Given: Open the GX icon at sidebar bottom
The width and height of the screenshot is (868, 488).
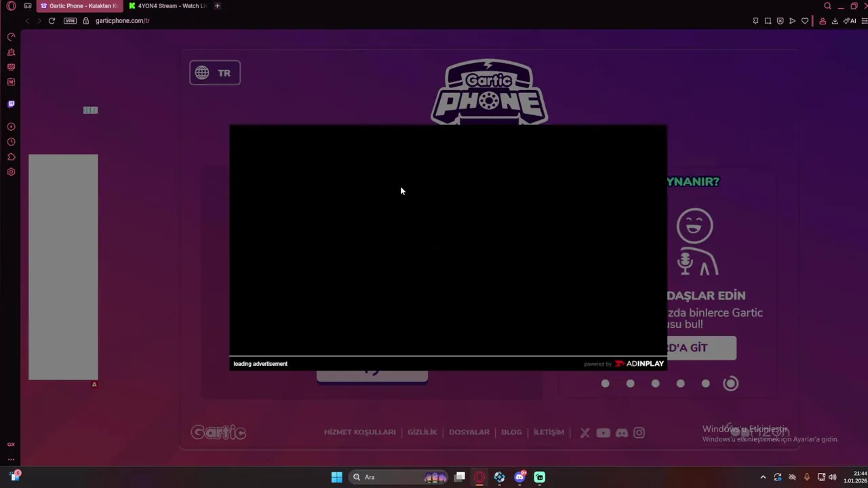Looking at the screenshot, I should (11, 445).
